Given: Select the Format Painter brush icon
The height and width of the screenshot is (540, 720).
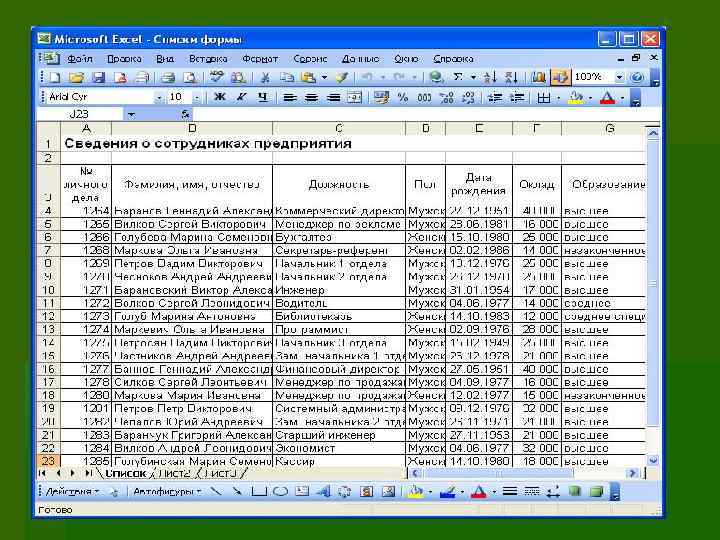Looking at the screenshot, I should click(342, 78).
